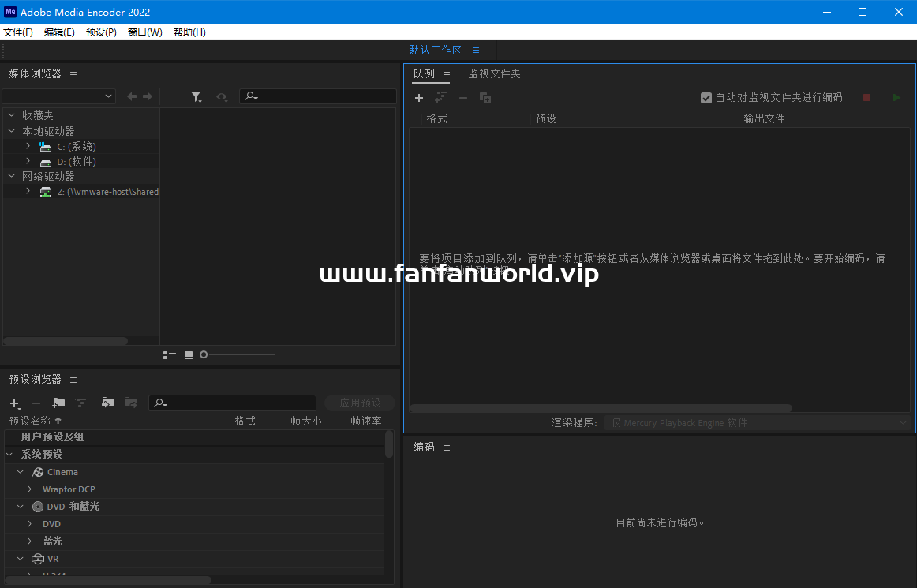This screenshot has height=588, width=917.
Task: Click the Preset Browser vertical scrollbar
Action: coord(389,444)
